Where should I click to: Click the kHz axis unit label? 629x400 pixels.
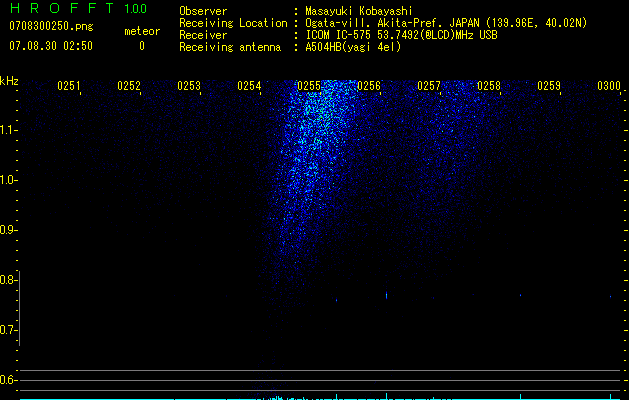10,81
